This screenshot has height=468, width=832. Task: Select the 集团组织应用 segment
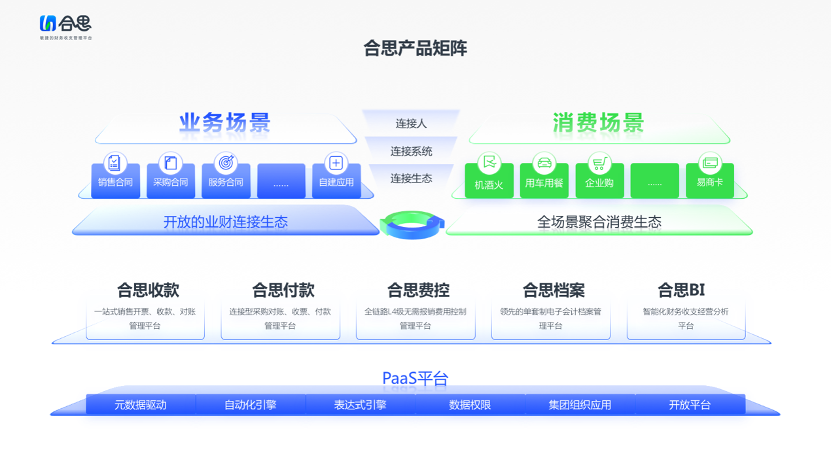pyautogui.click(x=580, y=405)
